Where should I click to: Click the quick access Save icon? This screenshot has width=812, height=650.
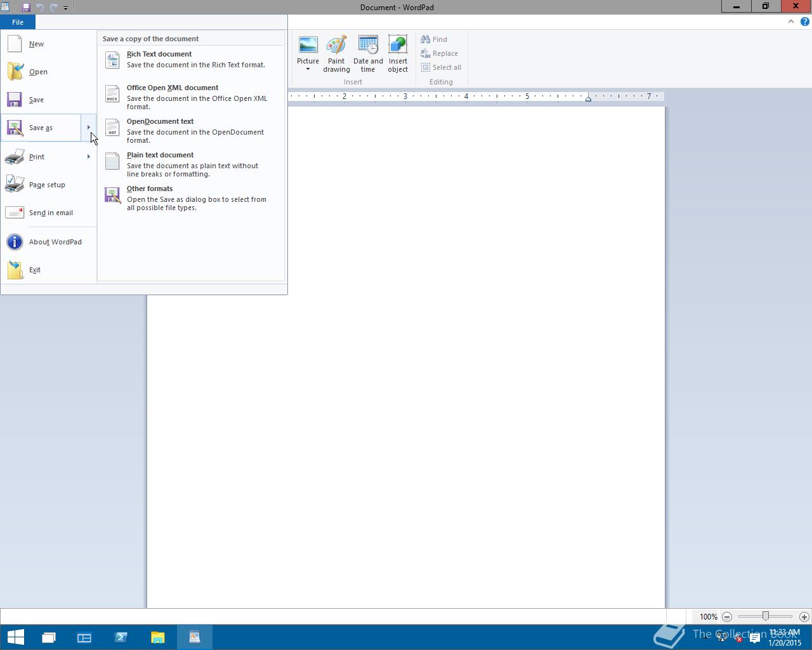pyautogui.click(x=26, y=8)
